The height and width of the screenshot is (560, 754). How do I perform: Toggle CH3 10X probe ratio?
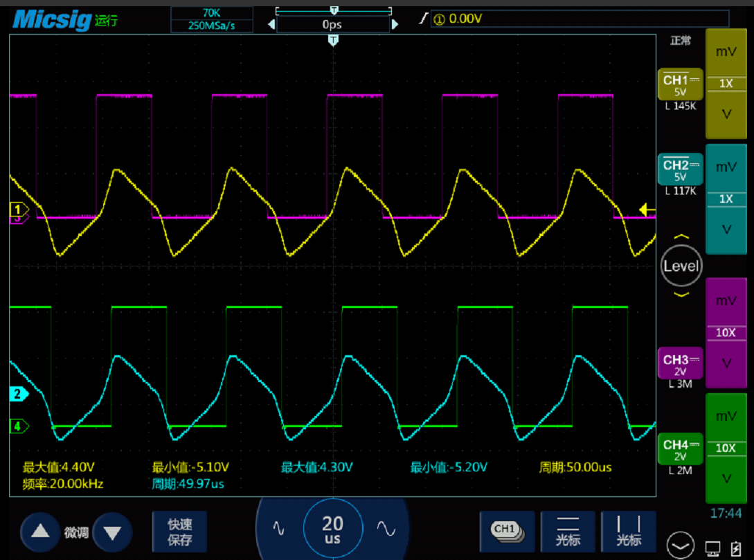coord(726,332)
